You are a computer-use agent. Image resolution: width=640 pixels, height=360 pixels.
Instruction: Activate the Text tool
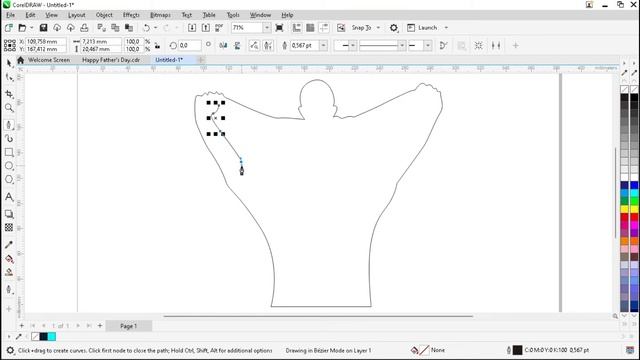pos(9,197)
